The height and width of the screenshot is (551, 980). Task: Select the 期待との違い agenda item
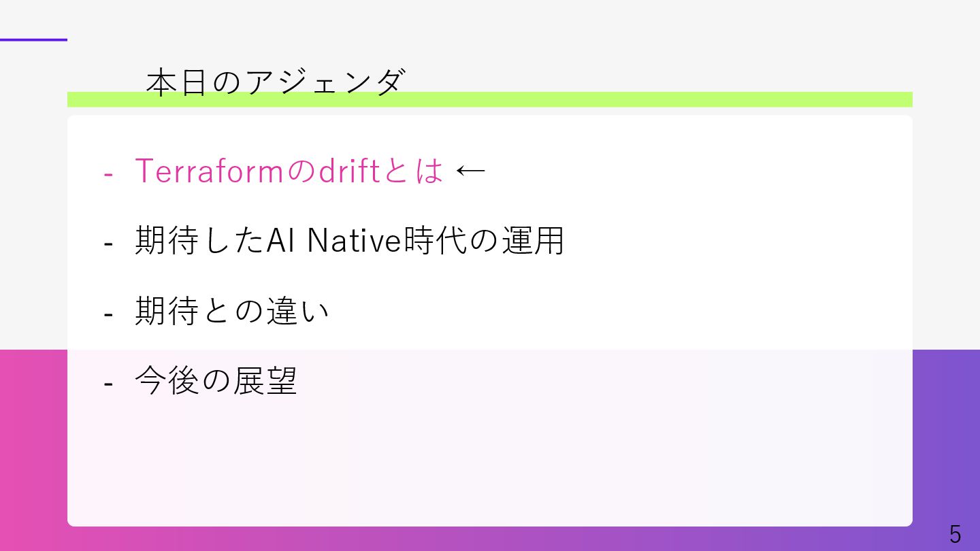click(x=232, y=311)
